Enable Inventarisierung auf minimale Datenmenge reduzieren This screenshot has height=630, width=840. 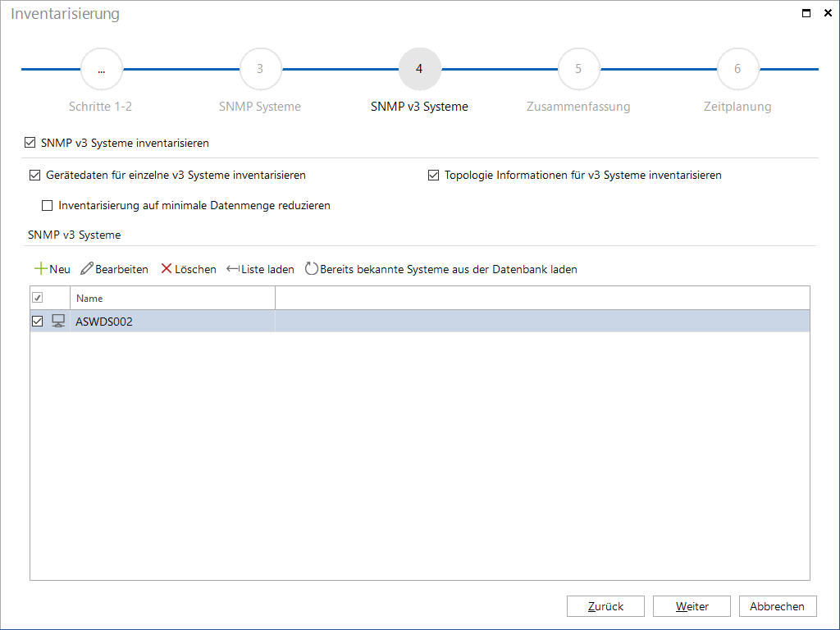[x=47, y=206]
